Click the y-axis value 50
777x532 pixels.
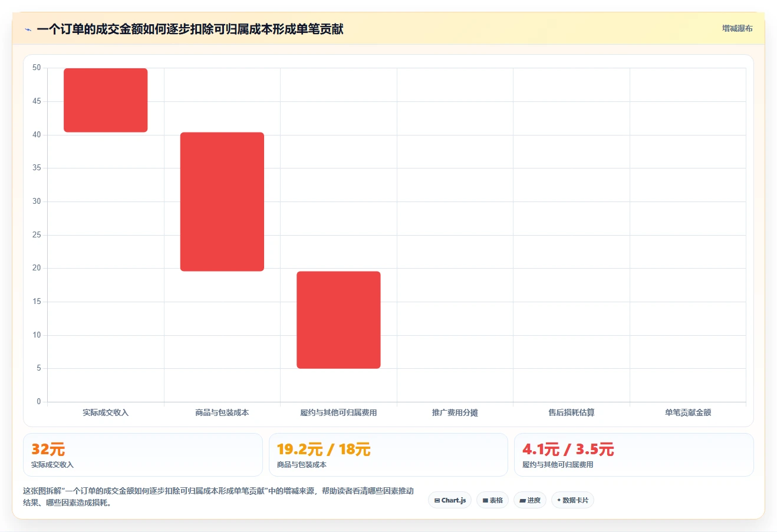pos(37,68)
